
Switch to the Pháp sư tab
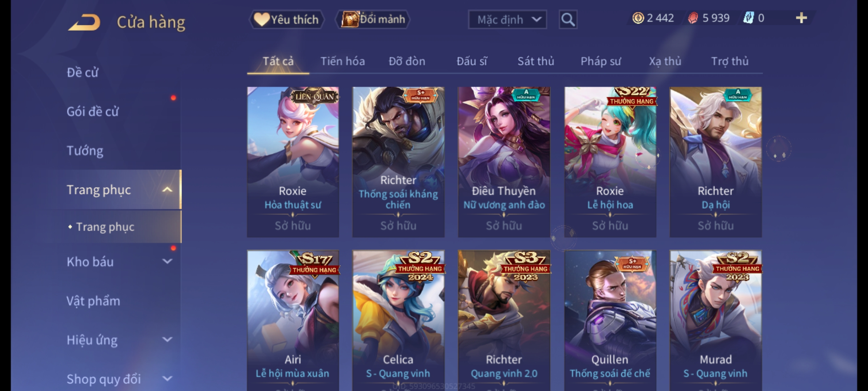601,61
